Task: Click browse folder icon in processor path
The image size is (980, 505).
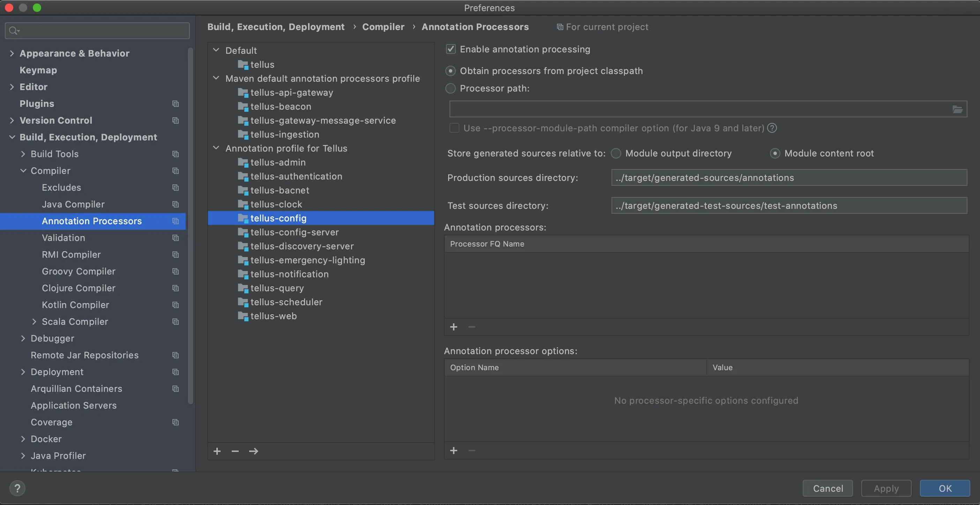Action: [957, 110]
